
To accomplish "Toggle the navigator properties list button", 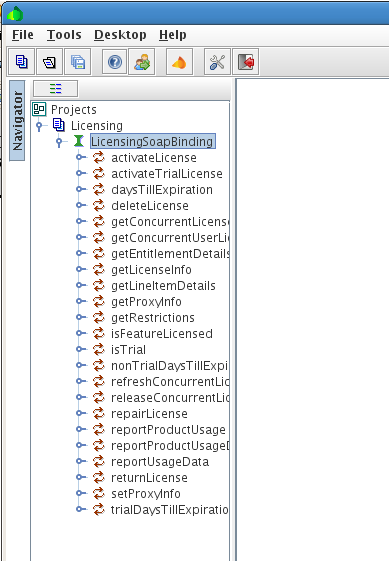I will point(55,88).
